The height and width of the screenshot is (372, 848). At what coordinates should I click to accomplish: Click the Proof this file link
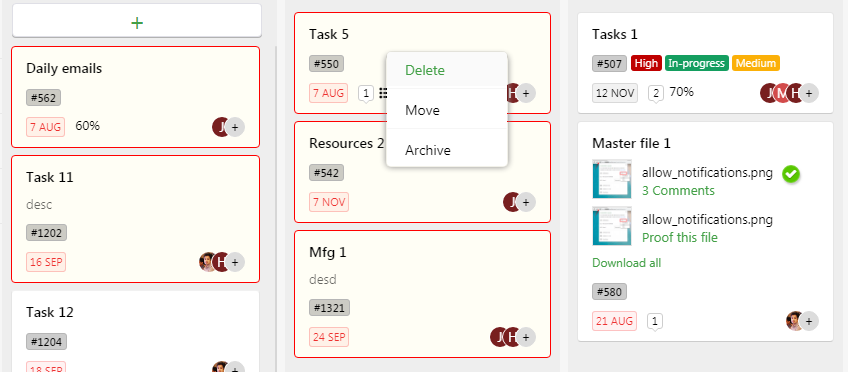tap(680, 238)
